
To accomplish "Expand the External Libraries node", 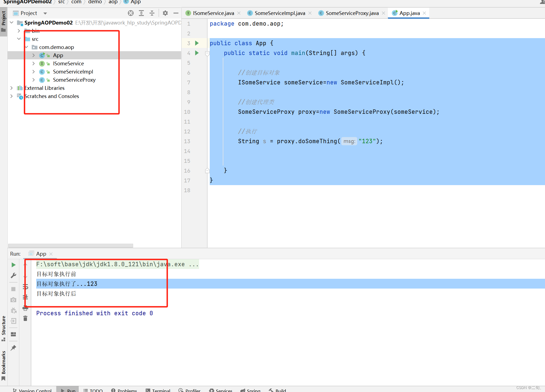I will coord(11,88).
